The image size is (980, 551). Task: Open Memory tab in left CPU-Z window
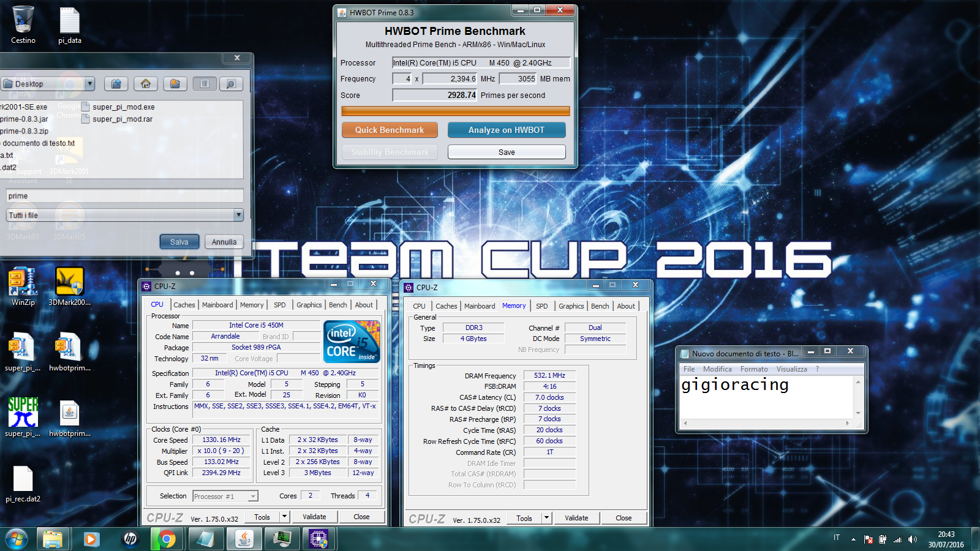252,305
